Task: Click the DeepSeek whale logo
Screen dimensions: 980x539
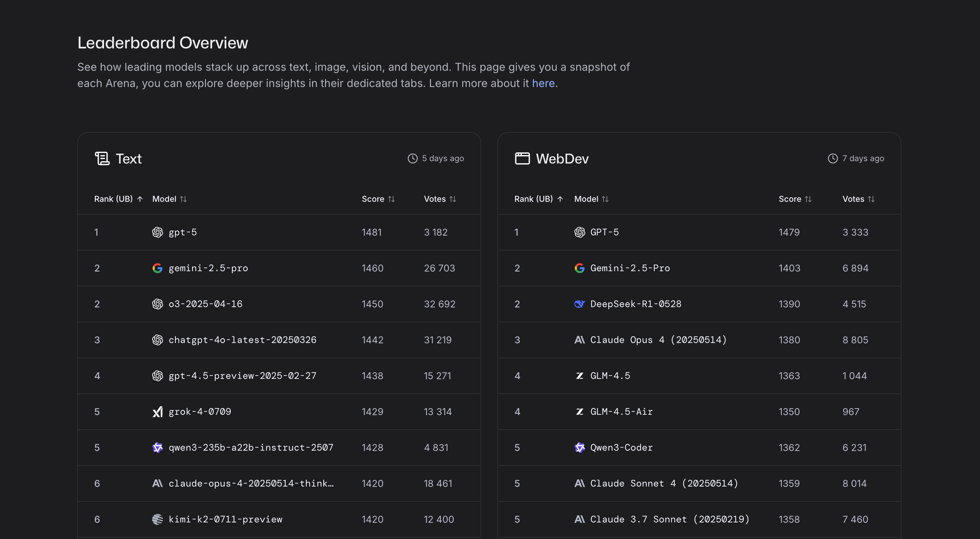Action: coord(579,304)
